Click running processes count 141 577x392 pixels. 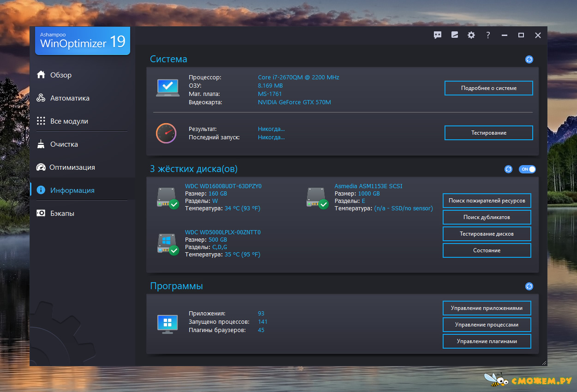pyautogui.click(x=263, y=322)
